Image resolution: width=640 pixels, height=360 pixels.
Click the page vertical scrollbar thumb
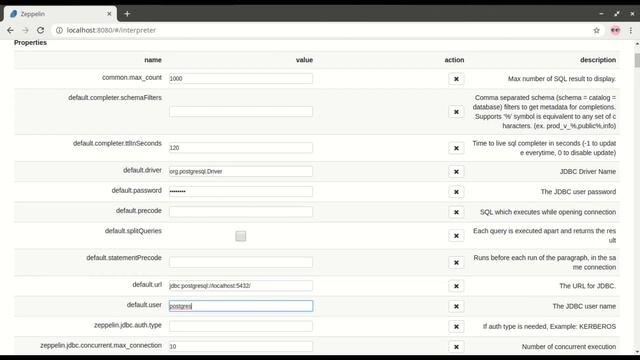(x=637, y=60)
